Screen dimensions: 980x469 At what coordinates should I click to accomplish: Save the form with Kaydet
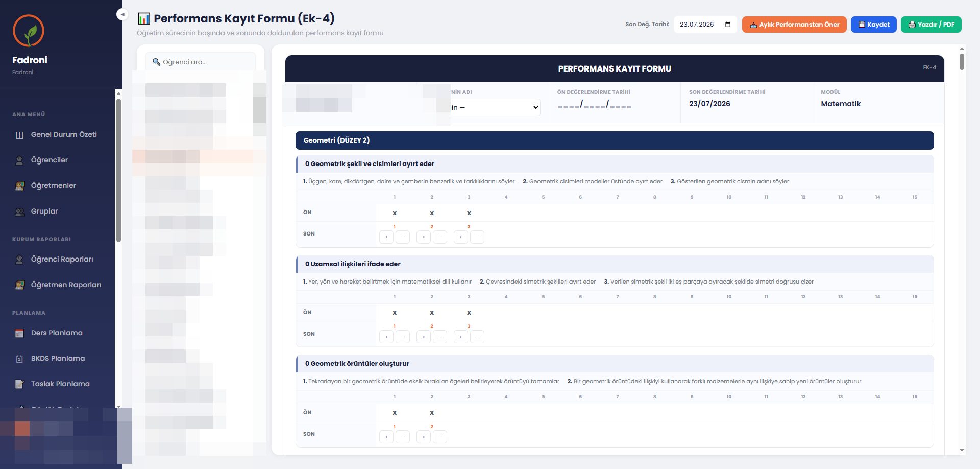pyautogui.click(x=874, y=25)
